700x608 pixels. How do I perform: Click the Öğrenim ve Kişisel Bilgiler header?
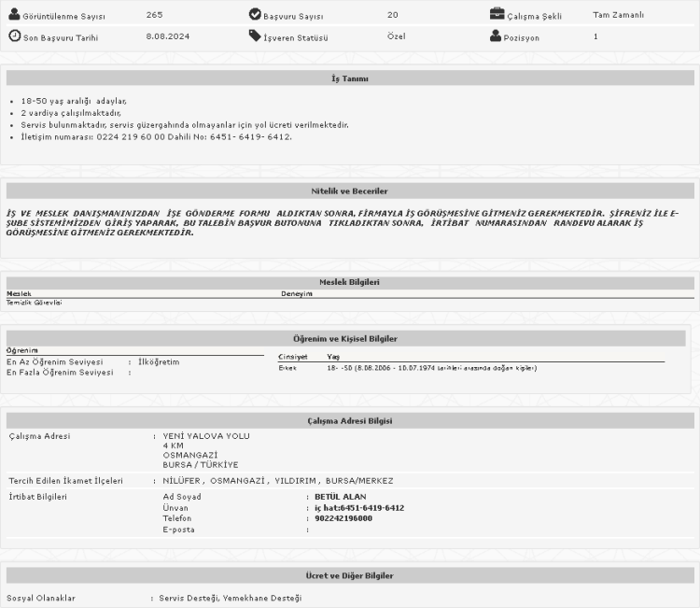click(350, 338)
